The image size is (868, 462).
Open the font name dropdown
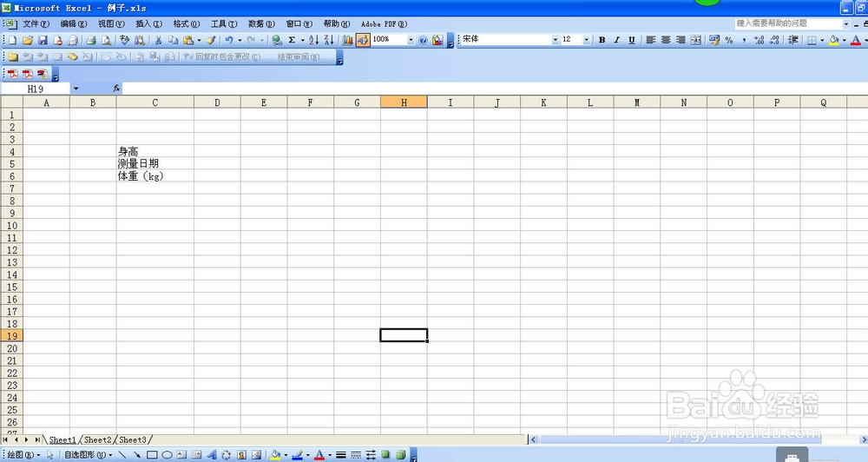556,40
